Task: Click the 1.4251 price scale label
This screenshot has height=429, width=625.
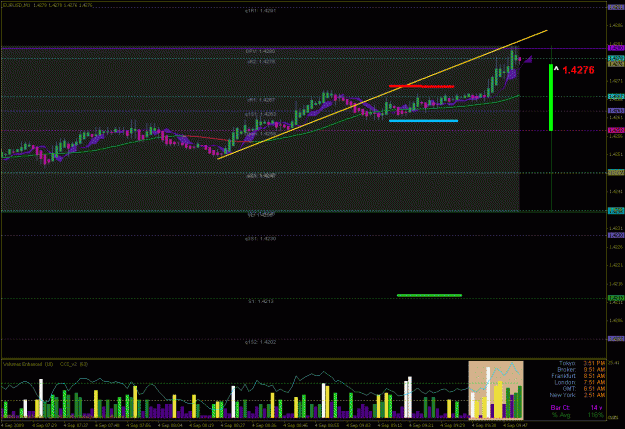Action: [615, 154]
